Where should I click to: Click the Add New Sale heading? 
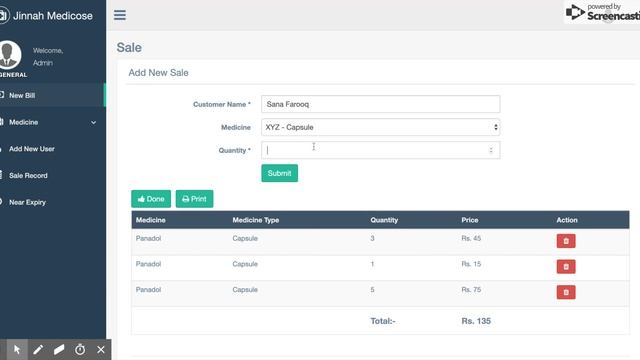(x=158, y=73)
